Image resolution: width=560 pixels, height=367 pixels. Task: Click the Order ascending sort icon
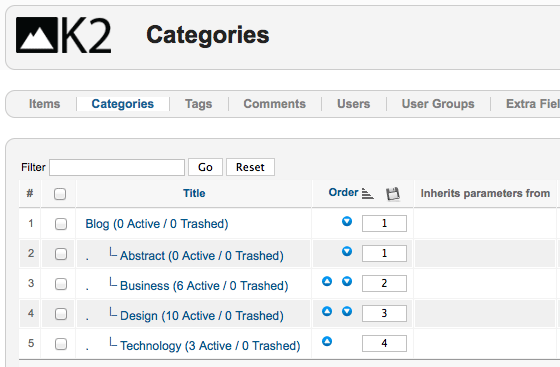368,193
